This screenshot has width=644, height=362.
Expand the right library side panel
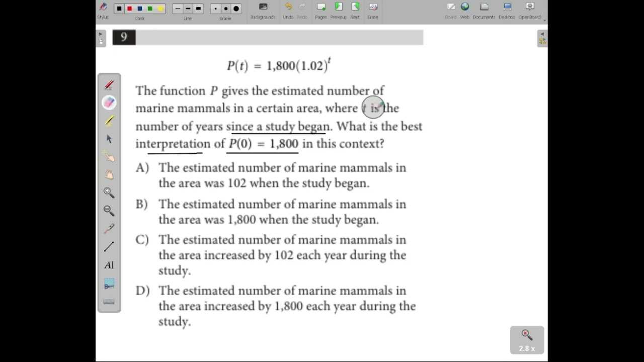[x=542, y=38]
